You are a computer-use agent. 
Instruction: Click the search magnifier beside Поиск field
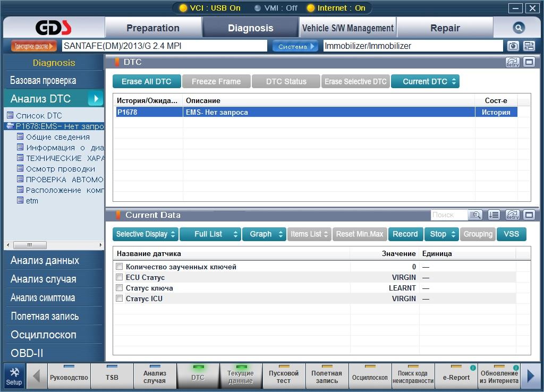pyautogui.click(x=474, y=215)
